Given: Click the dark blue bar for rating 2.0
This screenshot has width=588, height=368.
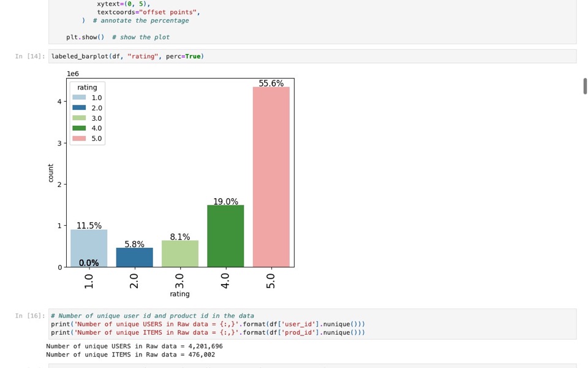Looking at the screenshot, I should click(135, 258).
